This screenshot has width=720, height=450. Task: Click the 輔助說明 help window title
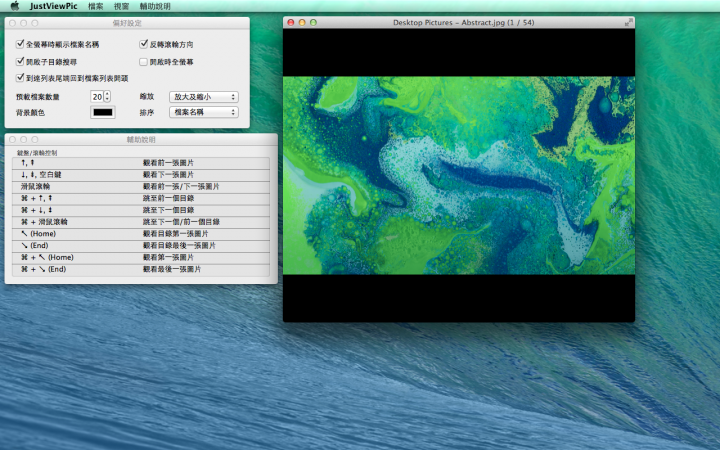click(x=141, y=140)
